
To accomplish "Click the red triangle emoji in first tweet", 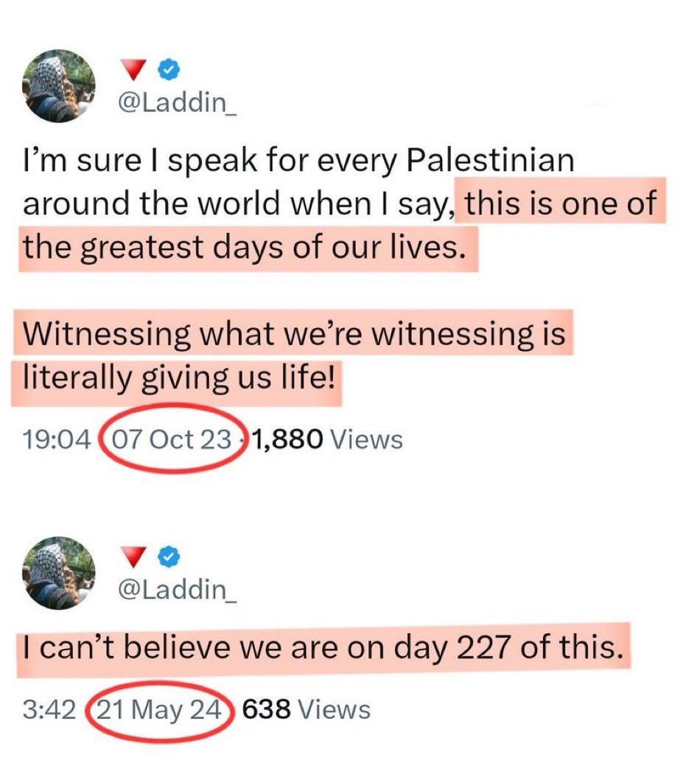I will point(133,69).
